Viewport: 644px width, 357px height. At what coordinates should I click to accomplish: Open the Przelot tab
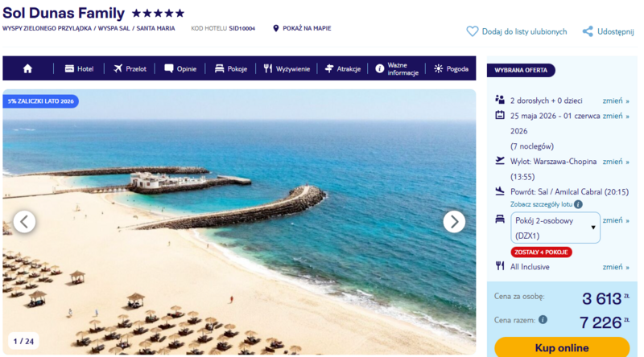(x=130, y=68)
